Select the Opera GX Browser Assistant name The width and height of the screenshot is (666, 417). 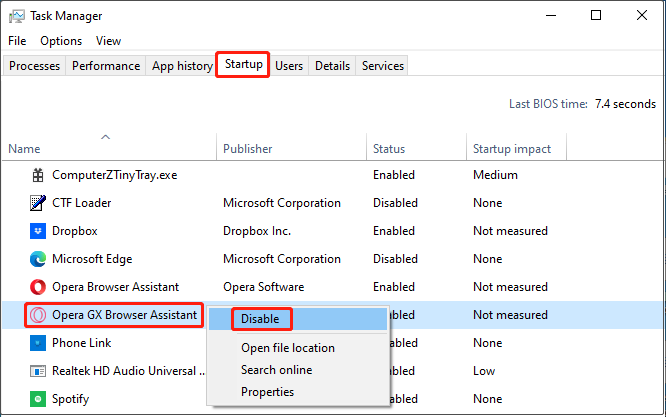point(124,315)
